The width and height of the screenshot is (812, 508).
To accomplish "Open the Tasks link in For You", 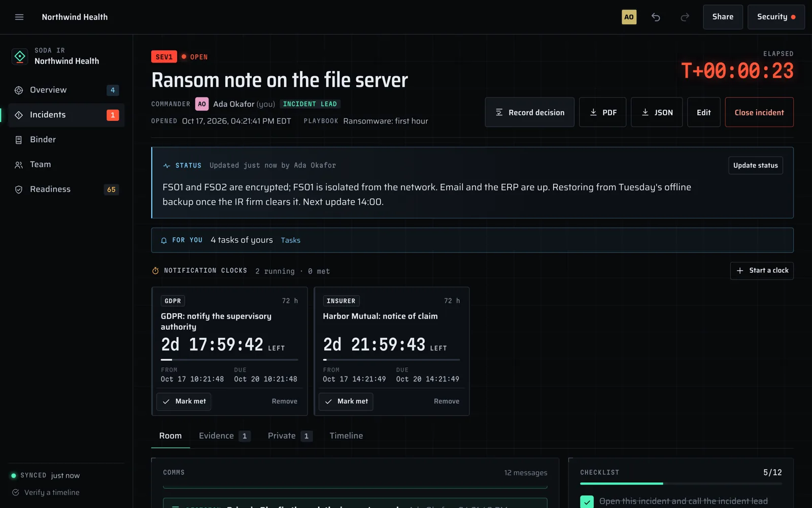I will 290,240.
